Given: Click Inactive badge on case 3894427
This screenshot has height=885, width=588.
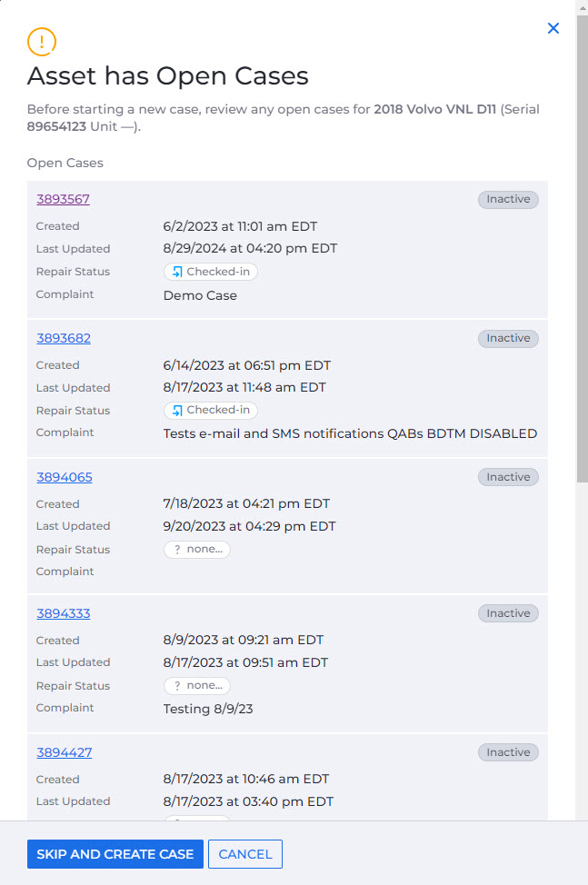Looking at the screenshot, I should click(508, 752).
